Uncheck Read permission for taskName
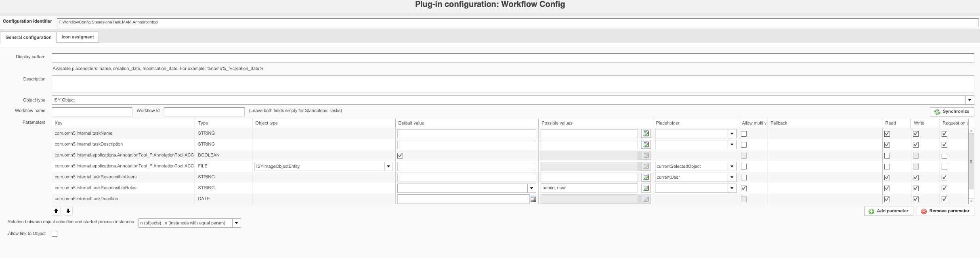This screenshot has height=258, width=980. click(887, 134)
